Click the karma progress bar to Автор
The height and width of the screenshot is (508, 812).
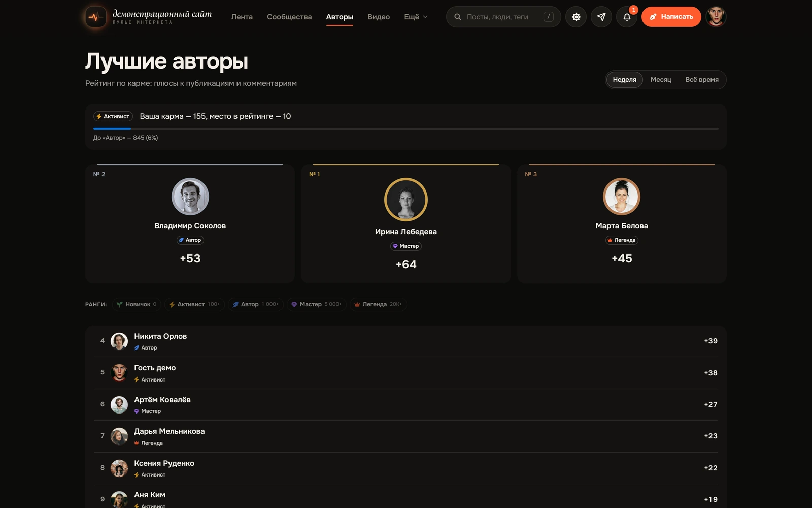point(406,129)
